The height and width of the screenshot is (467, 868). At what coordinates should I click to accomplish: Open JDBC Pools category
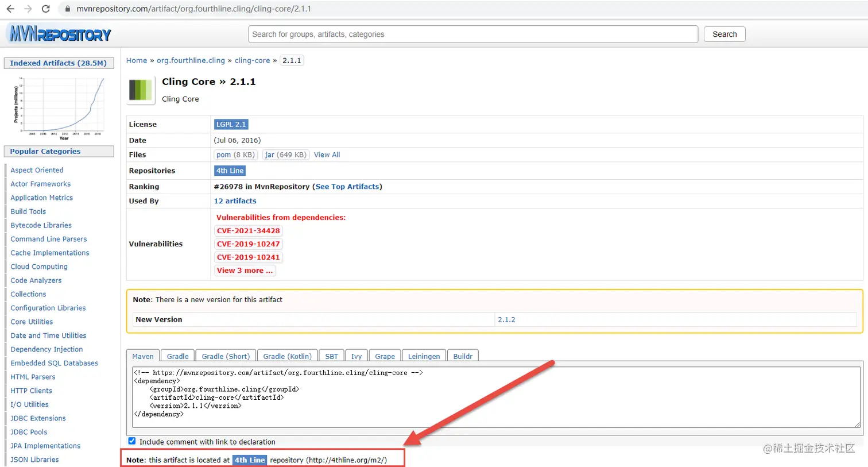[x=29, y=432]
